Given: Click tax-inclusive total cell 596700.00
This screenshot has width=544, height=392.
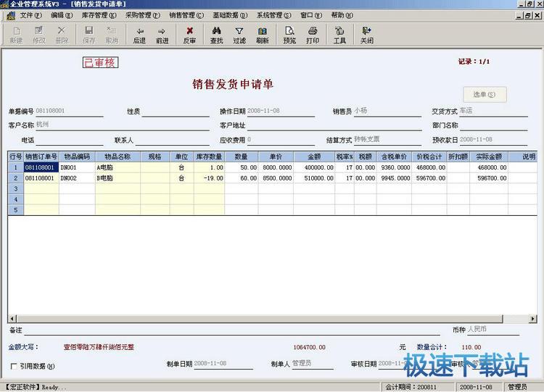Looking at the screenshot, I should click(x=429, y=178).
